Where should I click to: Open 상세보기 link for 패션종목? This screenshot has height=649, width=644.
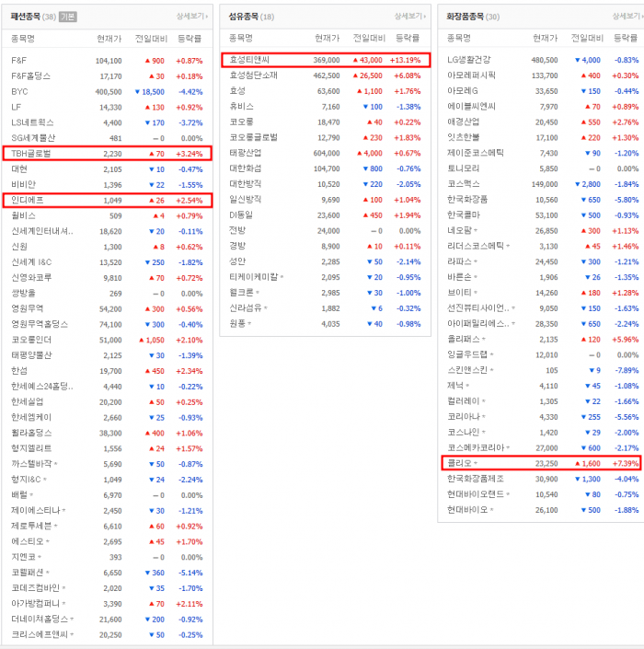tap(192, 17)
